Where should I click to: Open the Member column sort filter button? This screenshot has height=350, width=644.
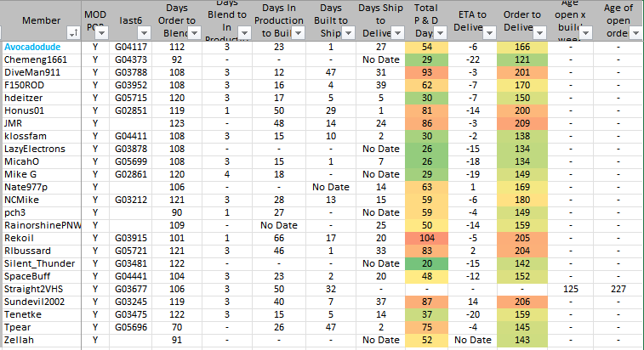click(71, 32)
